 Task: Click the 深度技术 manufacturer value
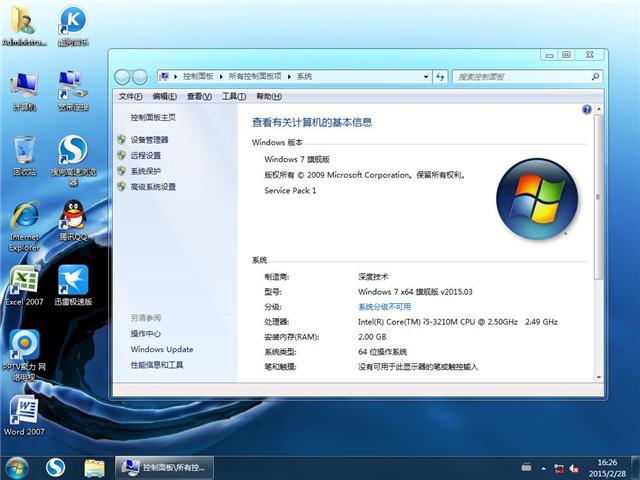point(373,277)
